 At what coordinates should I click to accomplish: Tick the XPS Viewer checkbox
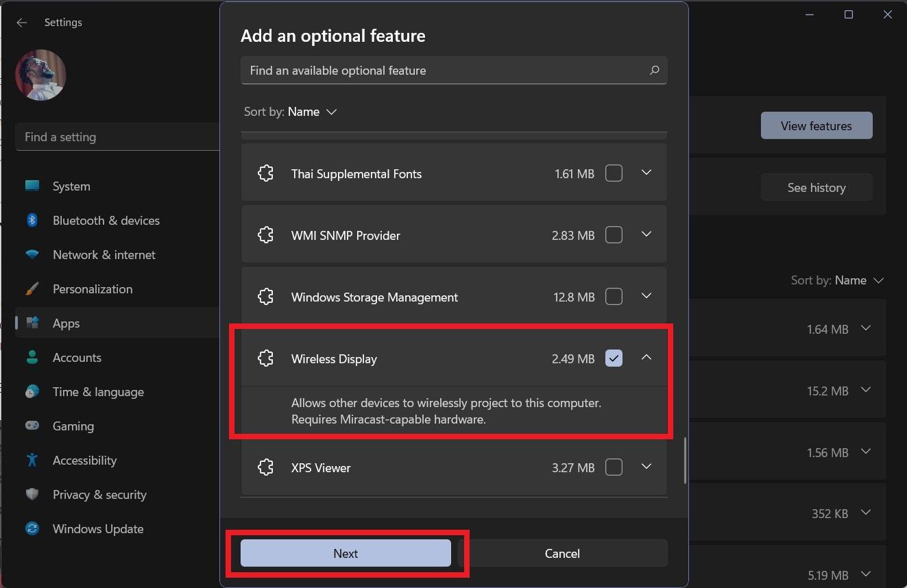pos(614,467)
